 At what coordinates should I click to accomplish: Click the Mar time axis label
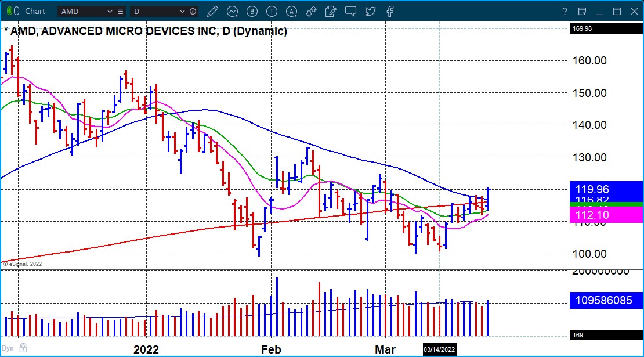385,349
